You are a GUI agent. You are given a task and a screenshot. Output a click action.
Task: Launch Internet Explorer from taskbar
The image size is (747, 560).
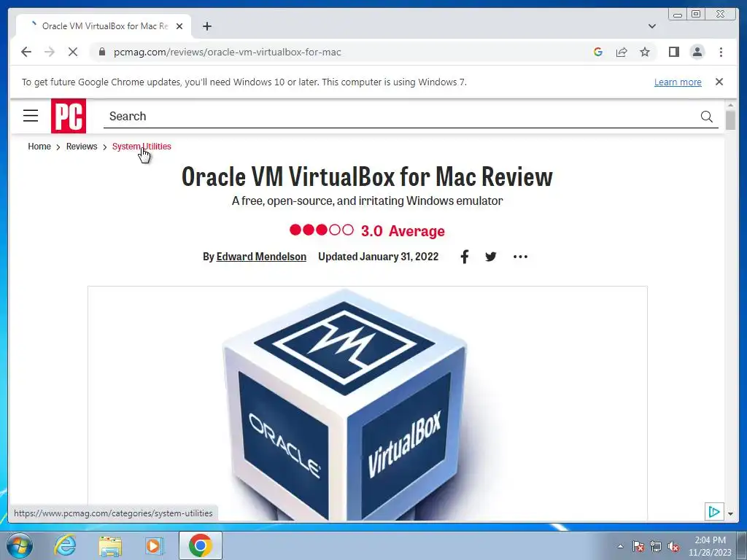(x=65, y=545)
